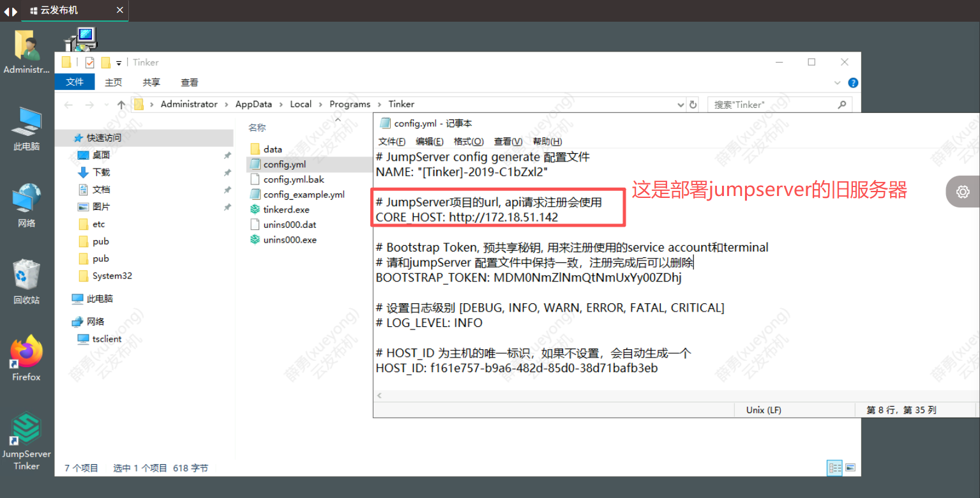Expand recent locations dropdown arrow
980x498 pixels.
pos(105,105)
